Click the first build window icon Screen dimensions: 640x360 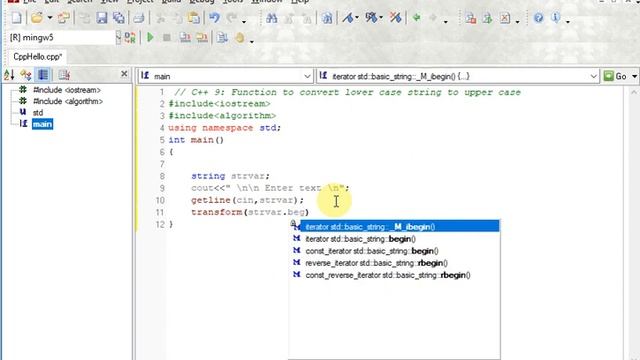[185, 38]
